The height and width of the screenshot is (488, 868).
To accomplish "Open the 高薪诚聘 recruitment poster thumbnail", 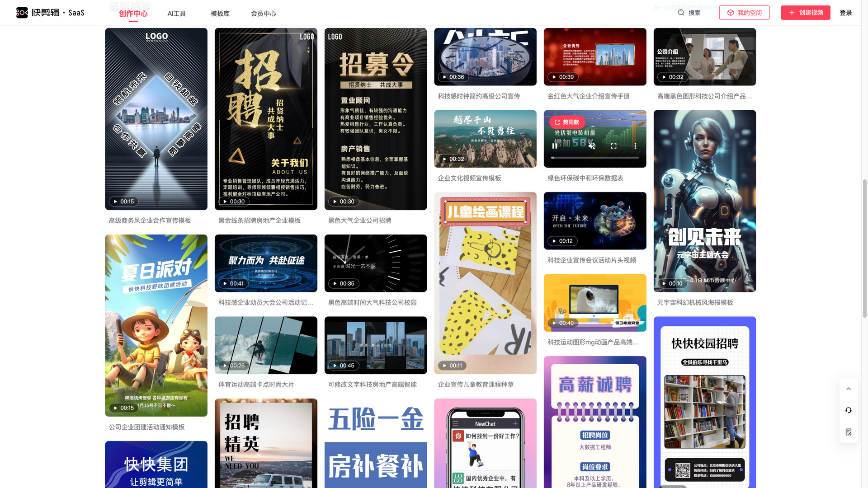I will [x=595, y=422].
